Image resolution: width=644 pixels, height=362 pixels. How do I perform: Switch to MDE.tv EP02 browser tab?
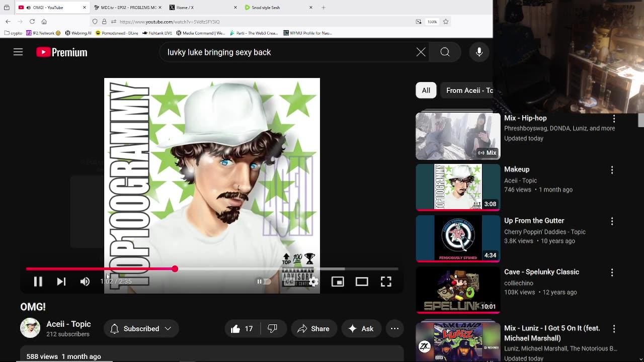pyautogui.click(x=127, y=8)
